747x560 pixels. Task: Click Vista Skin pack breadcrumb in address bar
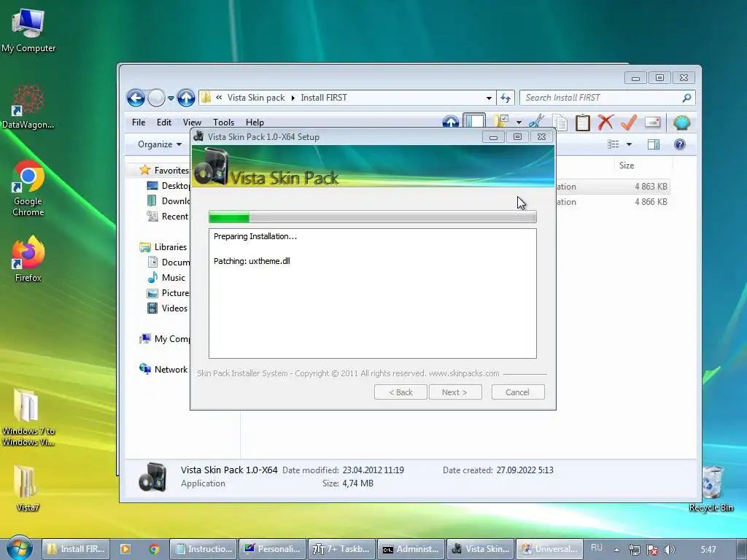(256, 98)
